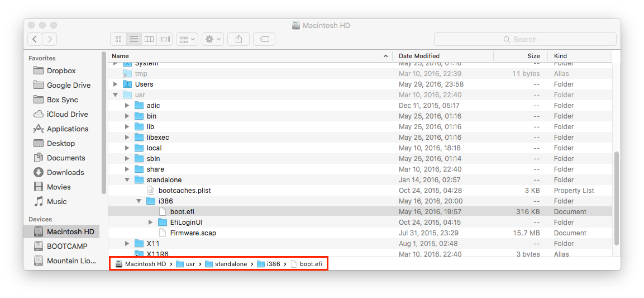Click the "Jul 31, 2015, 23:29" date

tap(429, 233)
